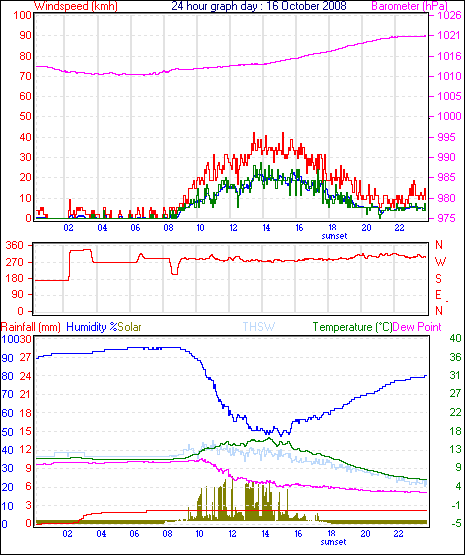Click the S compass label on the direction graph

[x=439, y=279]
